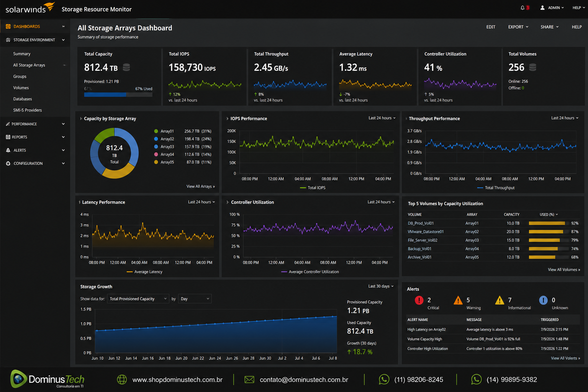Screen dimensions: 588x392
Task: Click the Reports icon in sidebar
Action: [8, 137]
